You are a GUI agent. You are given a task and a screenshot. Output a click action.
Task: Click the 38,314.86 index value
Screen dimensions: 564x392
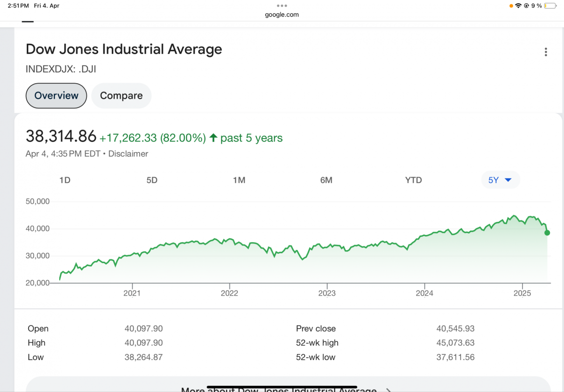(61, 136)
